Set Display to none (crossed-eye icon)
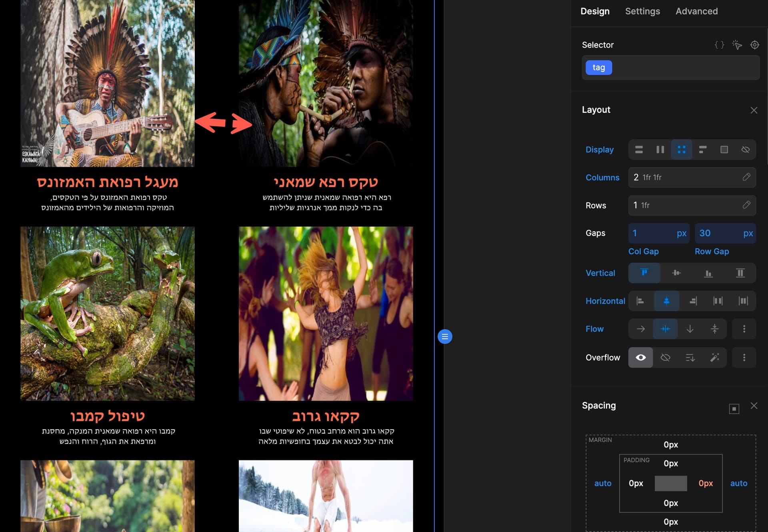Image resolution: width=768 pixels, height=532 pixels. point(745,150)
